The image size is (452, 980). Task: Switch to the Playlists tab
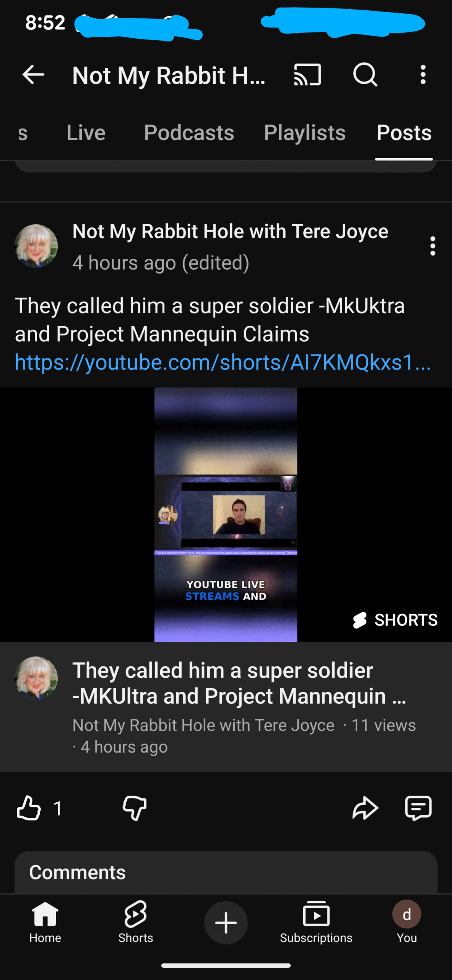click(305, 133)
